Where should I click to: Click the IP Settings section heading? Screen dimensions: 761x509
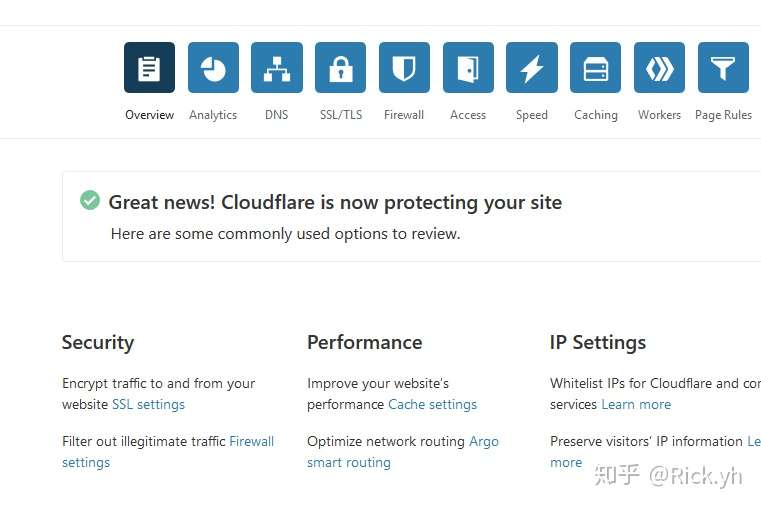[x=598, y=343]
